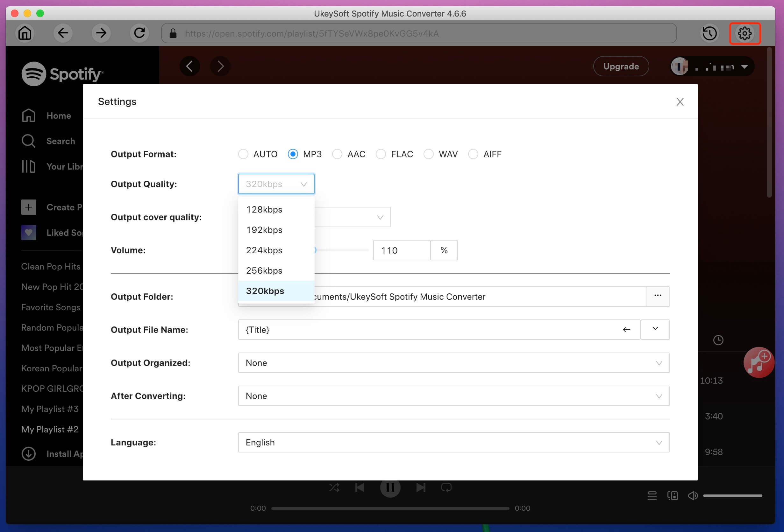Click the Create Playlist icon
784x532 pixels.
coord(29,207)
